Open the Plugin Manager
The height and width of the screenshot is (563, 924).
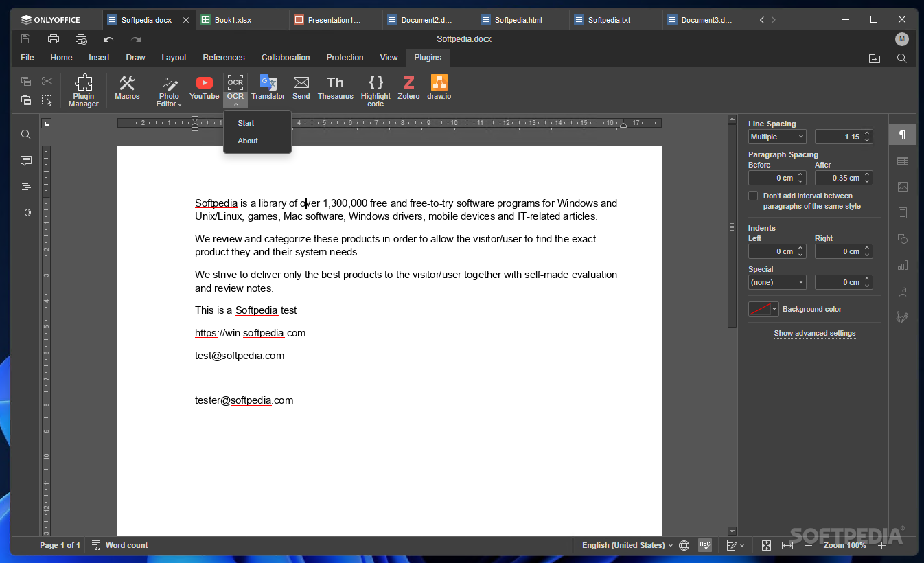[x=83, y=91]
